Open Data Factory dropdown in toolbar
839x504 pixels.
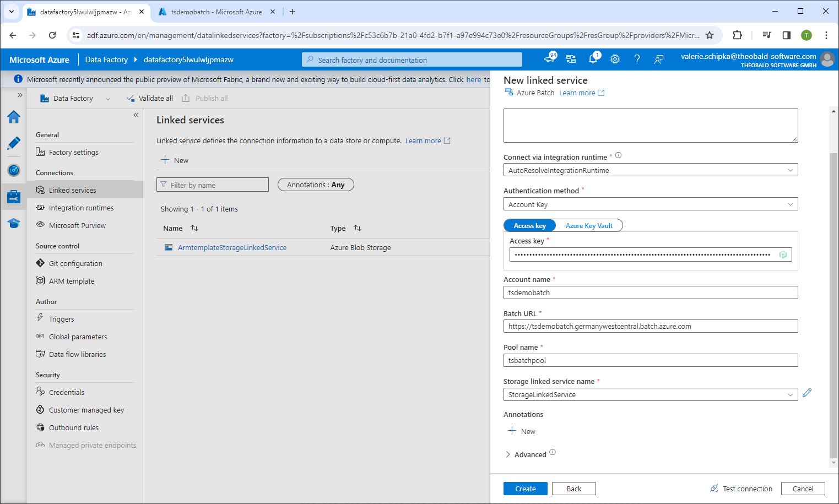75,98
